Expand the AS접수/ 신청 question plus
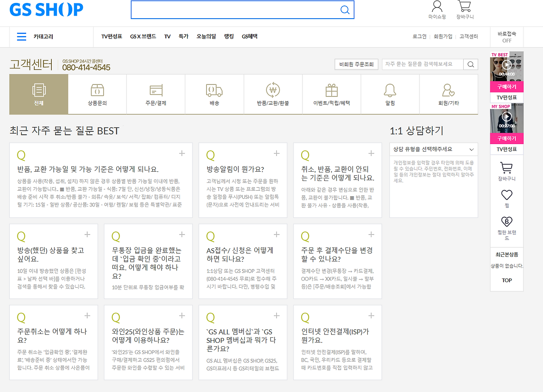Screen dimensions: 543x392 pyautogui.click(x=277, y=234)
